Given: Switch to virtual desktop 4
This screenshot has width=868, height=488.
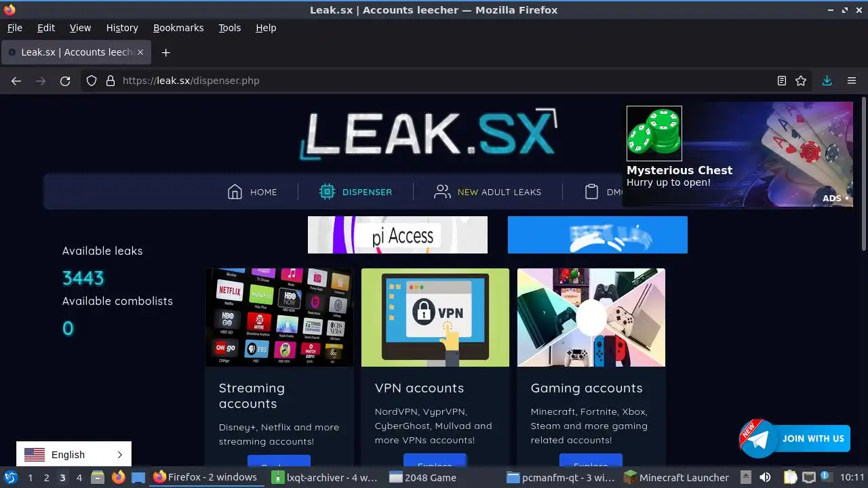Looking at the screenshot, I should (x=79, y=477).
